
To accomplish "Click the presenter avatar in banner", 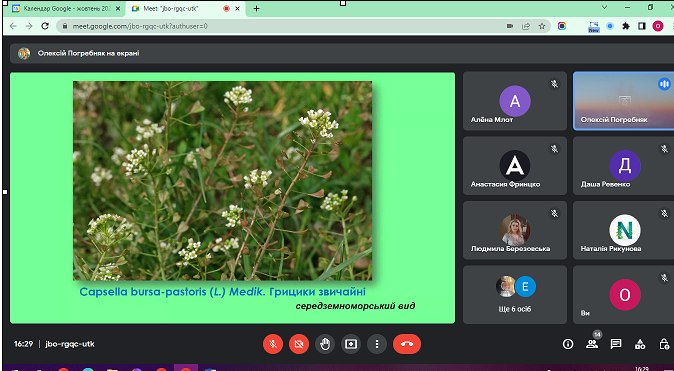I will (24, 53).
